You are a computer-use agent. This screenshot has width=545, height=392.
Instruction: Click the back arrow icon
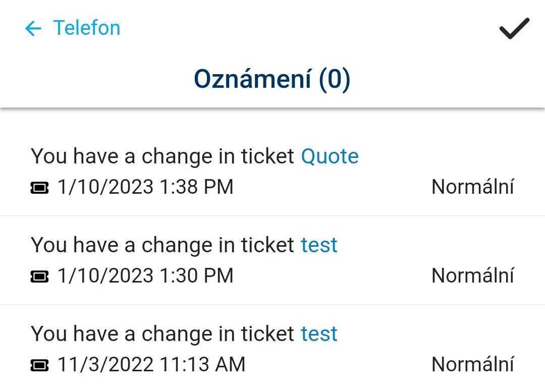(x=33, y=28)
